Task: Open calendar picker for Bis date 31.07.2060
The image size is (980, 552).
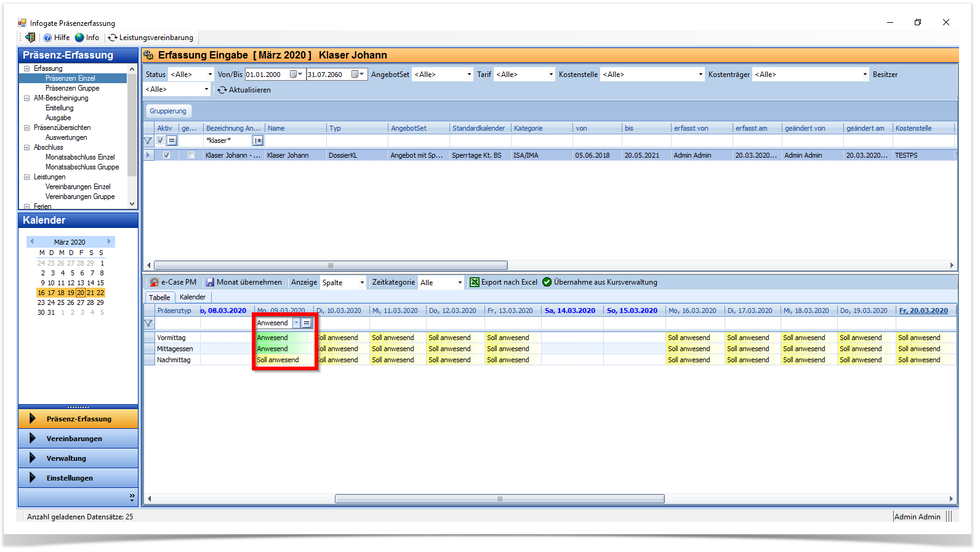Action: [358, 75]
